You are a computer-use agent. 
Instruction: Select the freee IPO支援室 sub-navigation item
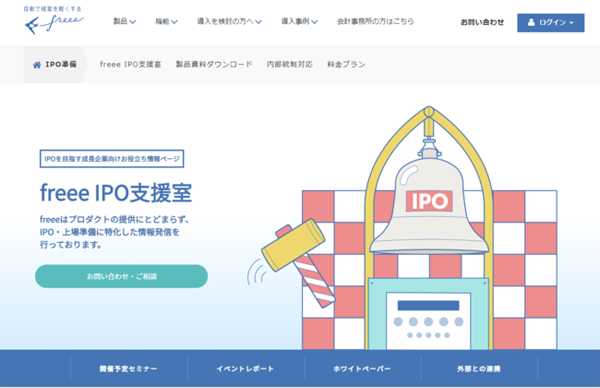coord(130,64)
